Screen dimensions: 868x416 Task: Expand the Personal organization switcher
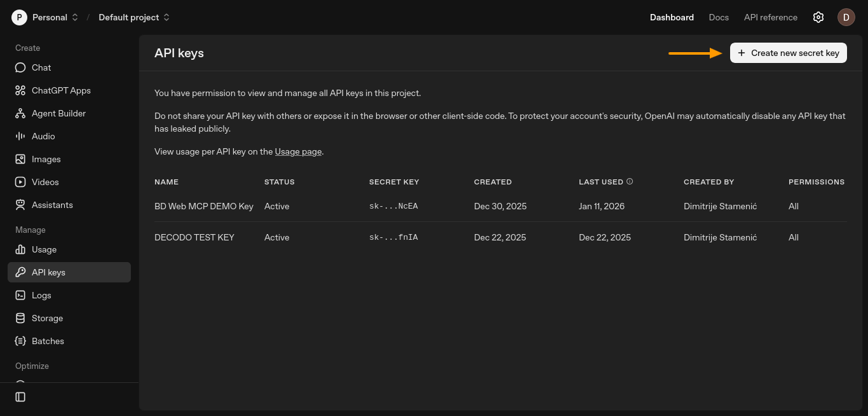(46, 17)
